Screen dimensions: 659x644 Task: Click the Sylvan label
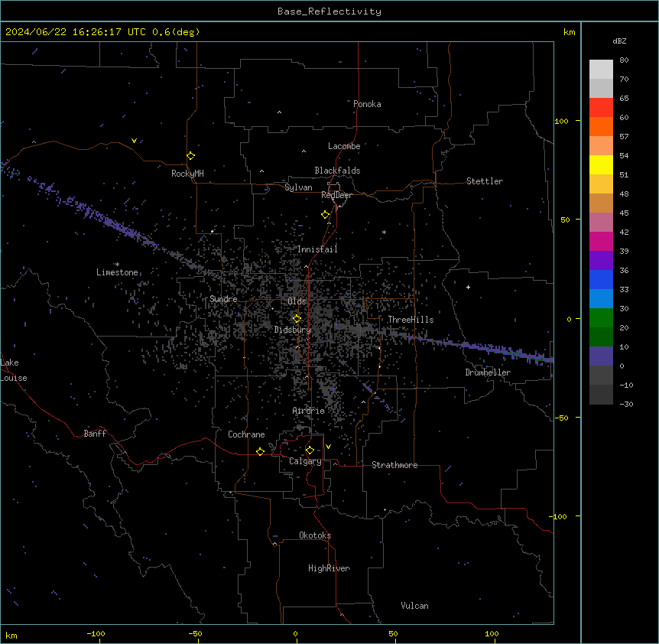click(x=298, y=187)
